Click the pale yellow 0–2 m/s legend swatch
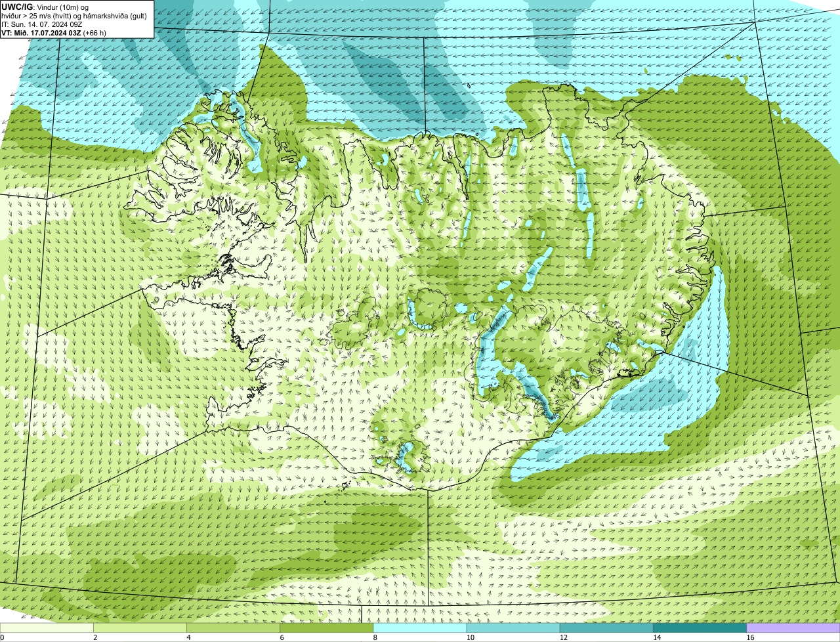 (x=47, y=628)
